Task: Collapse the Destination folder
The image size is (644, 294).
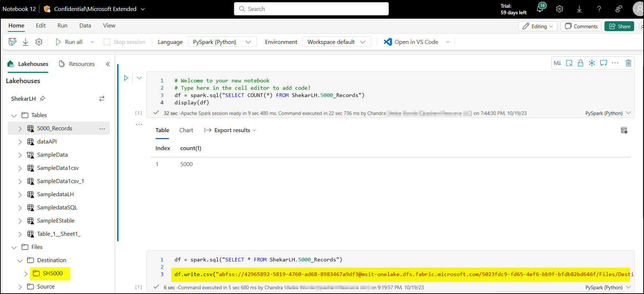Action: [x=20, y=260]
